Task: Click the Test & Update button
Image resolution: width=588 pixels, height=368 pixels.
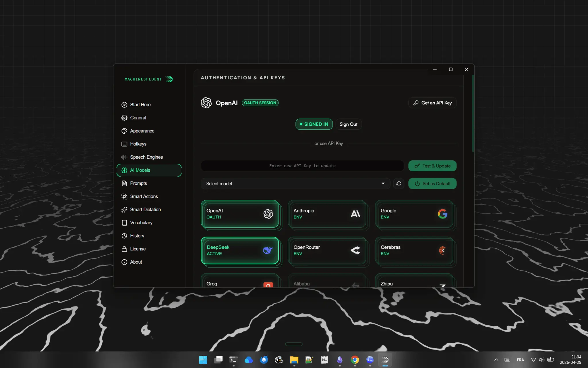Action: click(x=432, y=166)
